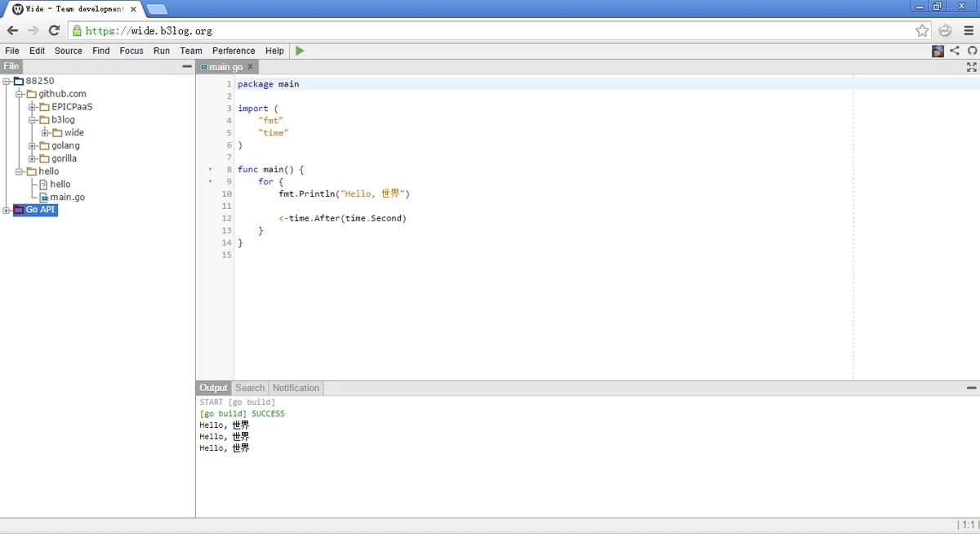Viewport: 980px width, 534px height.
Task: Open the user avatar in the top right
Action: (938, 51)
